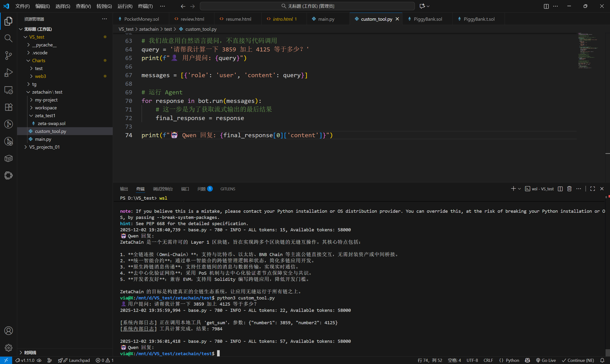Click the Continue (NE) status item
This screenshot has height=364, width=610.
[578, 360]
